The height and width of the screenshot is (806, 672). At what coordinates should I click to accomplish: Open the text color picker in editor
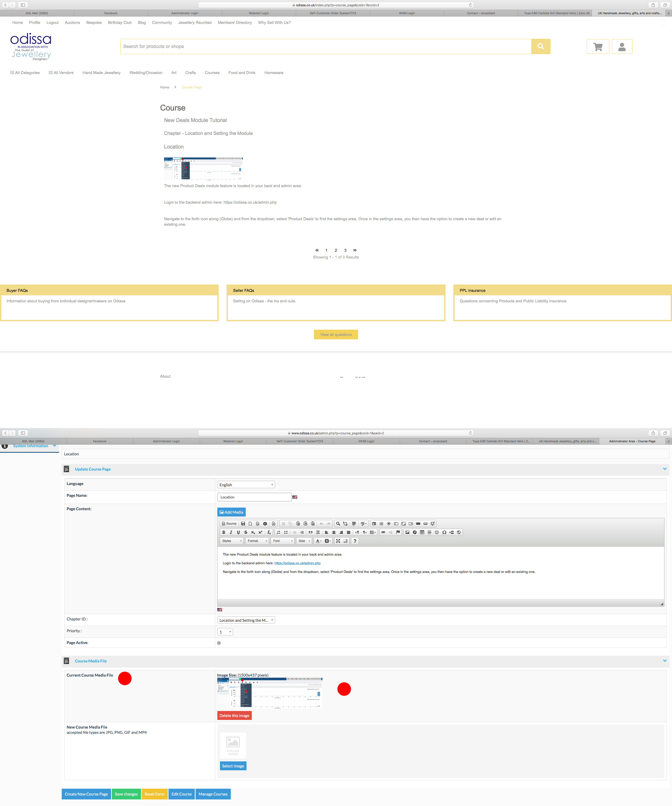click(x=318, y=541)
